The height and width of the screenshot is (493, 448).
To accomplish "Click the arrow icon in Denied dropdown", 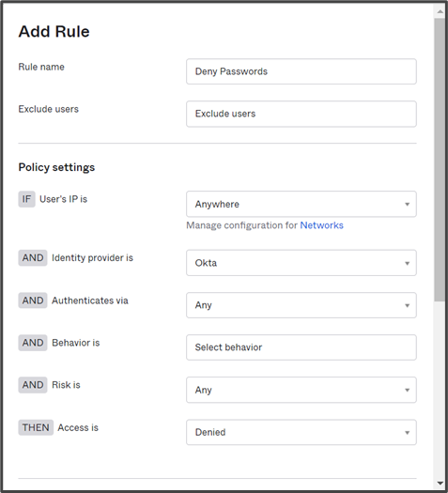I will point(407,433).
